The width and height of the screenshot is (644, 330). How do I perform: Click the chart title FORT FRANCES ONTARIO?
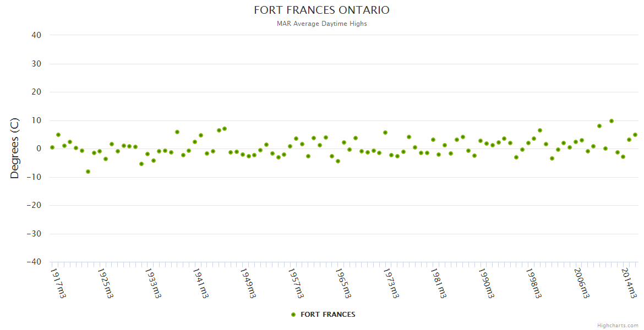321,10
